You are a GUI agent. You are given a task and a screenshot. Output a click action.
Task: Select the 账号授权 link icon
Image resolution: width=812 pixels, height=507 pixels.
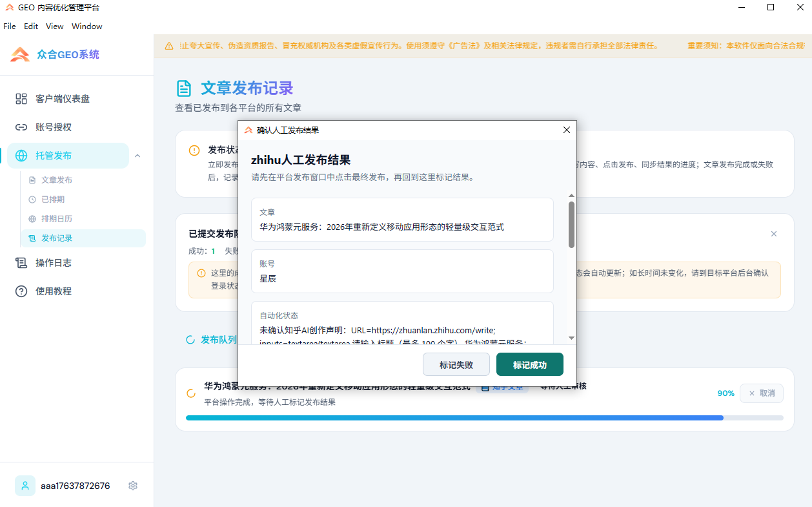21,127
